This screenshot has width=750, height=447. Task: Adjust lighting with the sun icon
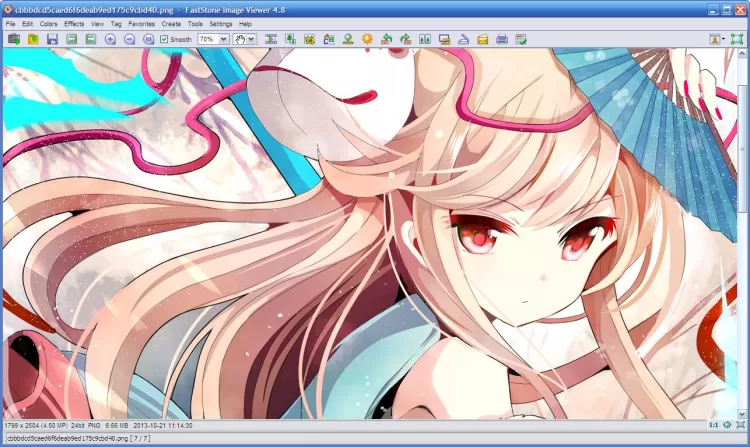pyautogui.click(x=367, y=39)
